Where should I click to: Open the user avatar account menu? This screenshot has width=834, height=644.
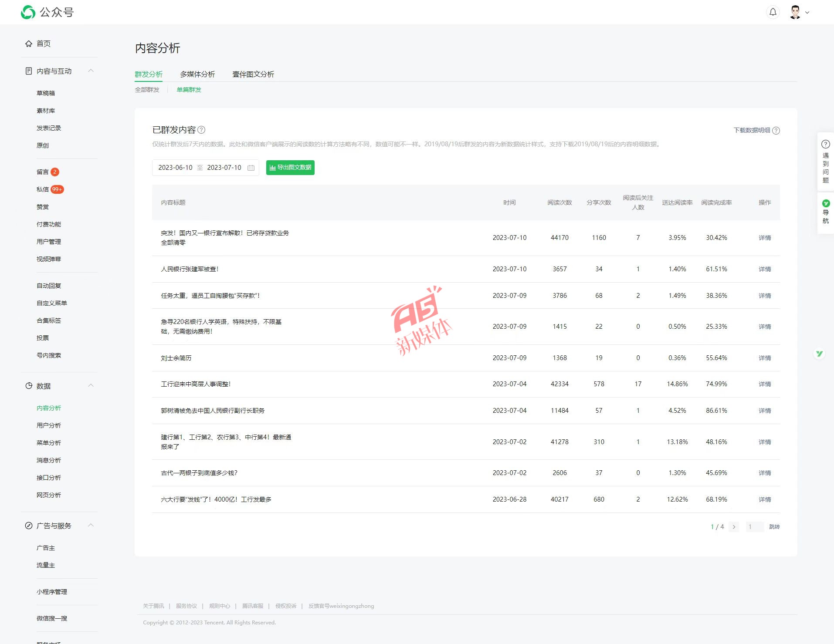click(798, 12)
